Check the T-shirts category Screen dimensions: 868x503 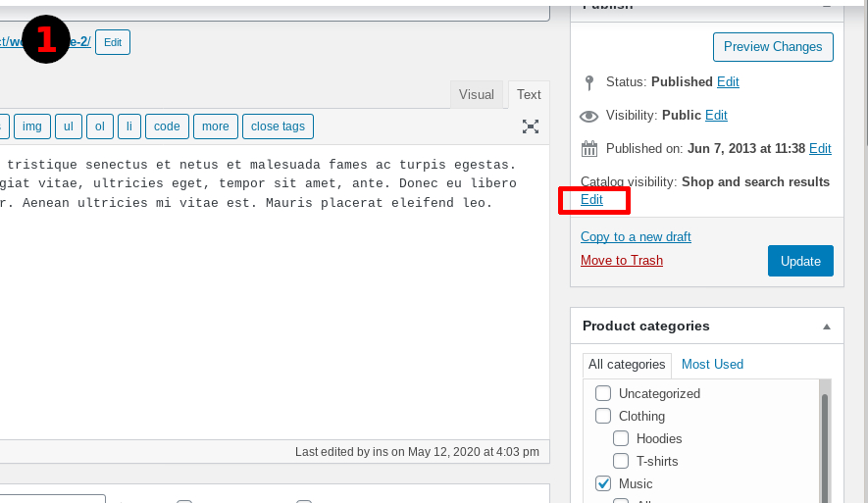(x=621, y=462)
